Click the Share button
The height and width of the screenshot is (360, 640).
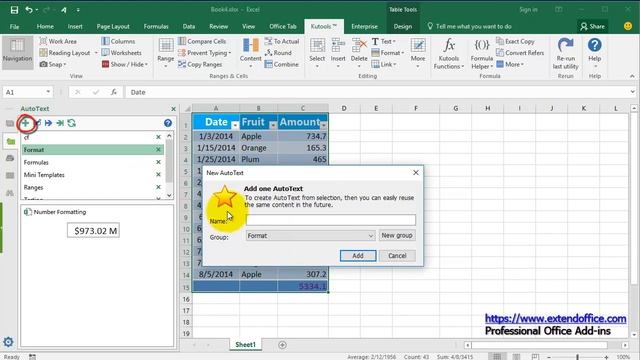coord(593,26)
